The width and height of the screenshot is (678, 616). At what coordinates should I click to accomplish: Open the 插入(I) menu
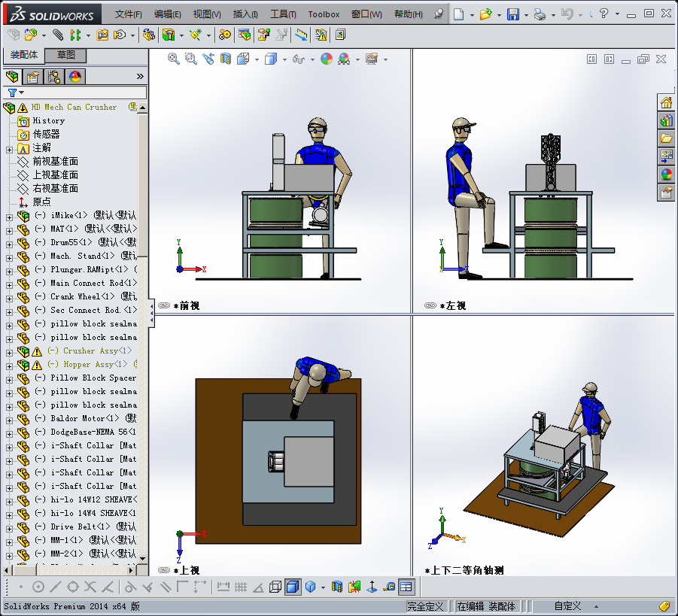(x=245, y=14)
